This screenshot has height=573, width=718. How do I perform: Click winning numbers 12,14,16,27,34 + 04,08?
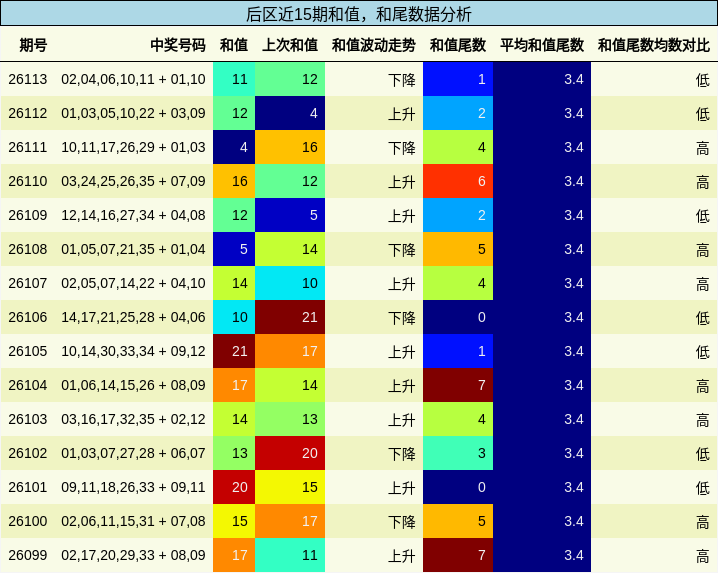(133, 215)
